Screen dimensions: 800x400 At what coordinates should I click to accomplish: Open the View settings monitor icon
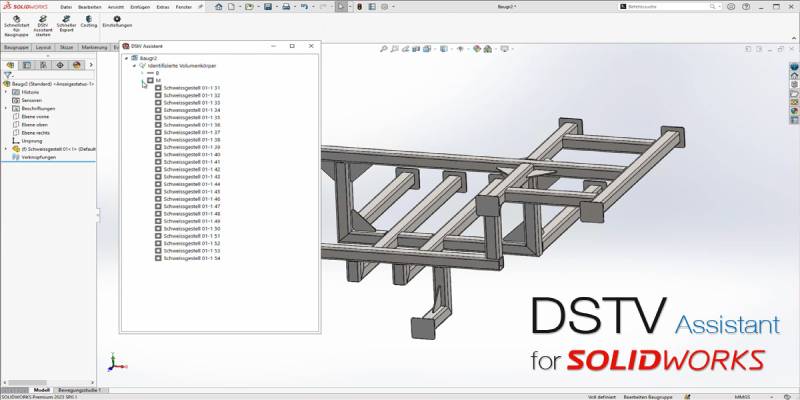tap(505, 49)
